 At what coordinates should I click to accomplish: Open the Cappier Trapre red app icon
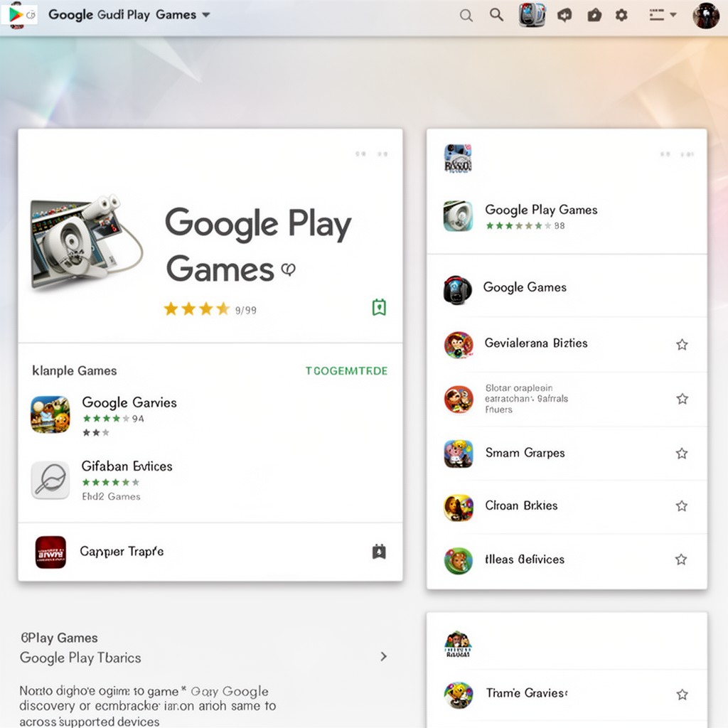tap(50, 552)
